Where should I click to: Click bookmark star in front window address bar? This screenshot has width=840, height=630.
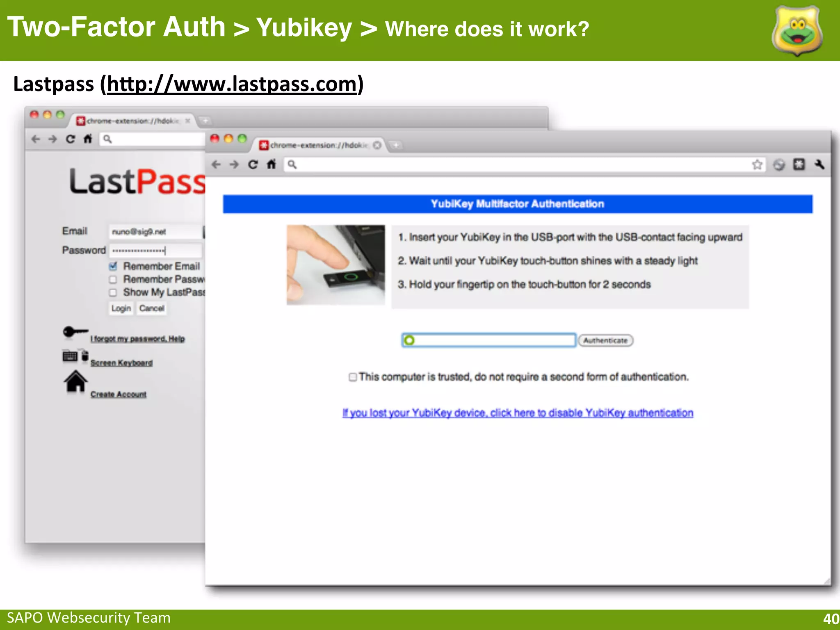coord(757,164)
